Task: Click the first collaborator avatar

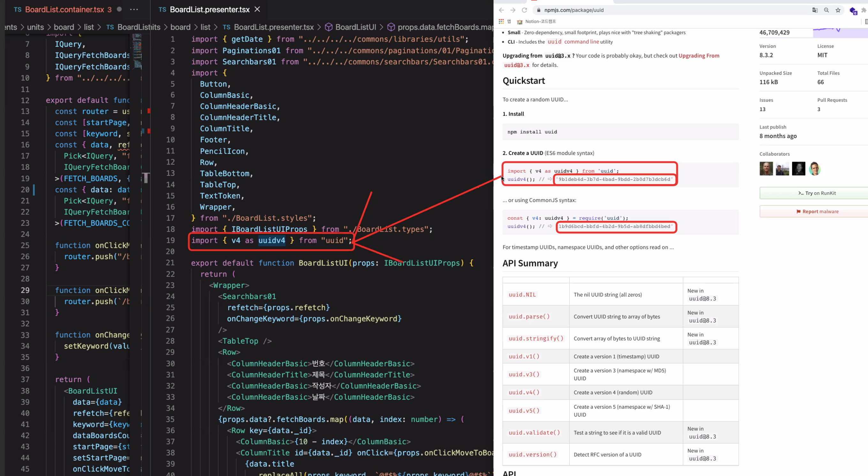Action: [766, 169]
